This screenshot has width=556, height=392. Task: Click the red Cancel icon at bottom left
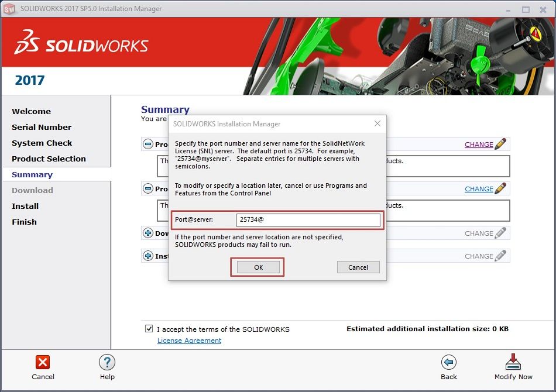(43, 362)
